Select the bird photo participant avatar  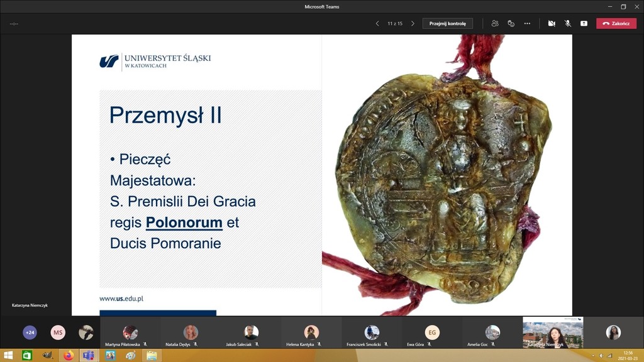pyautogui.click(x=86, y=332)
